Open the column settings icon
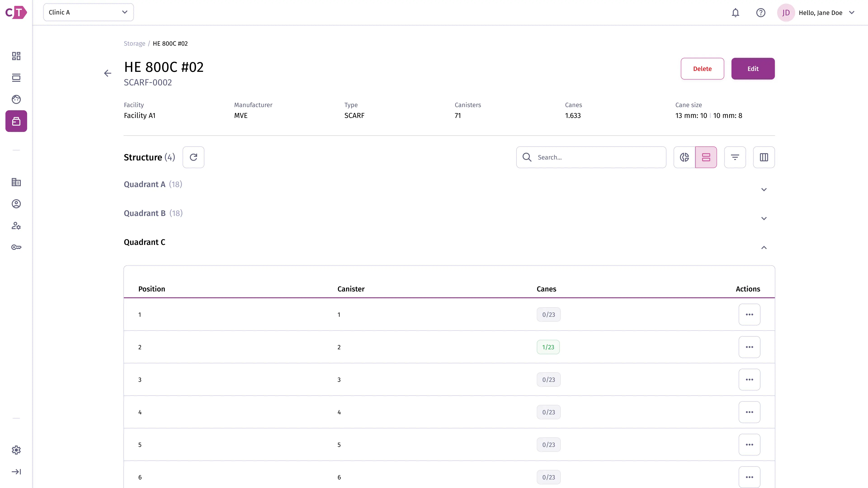Viewport: 868px width, 488px height. click(764, 157)
